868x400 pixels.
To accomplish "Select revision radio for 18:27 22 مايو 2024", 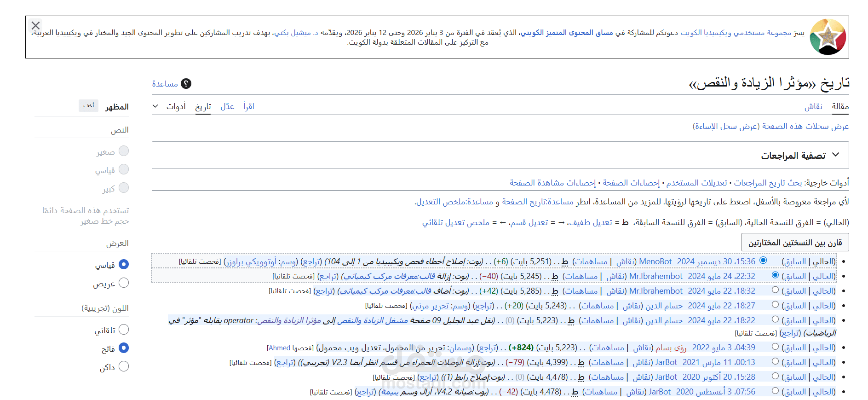I will [775, 304].
